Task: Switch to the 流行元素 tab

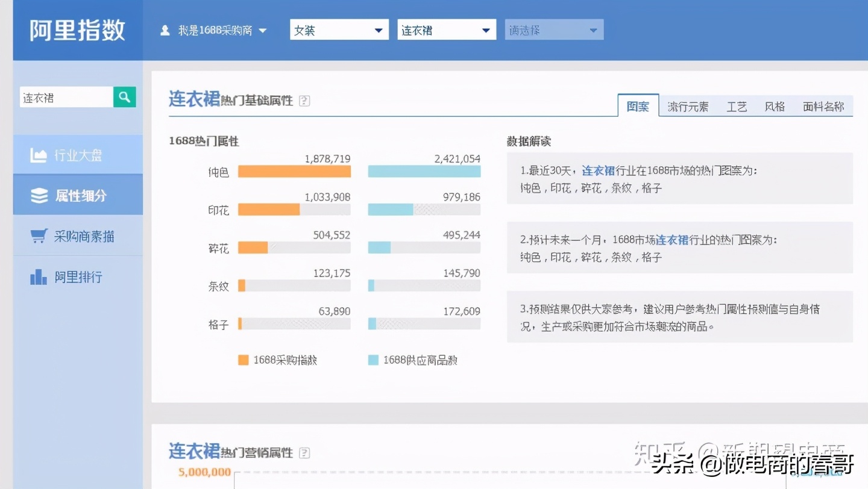Action: point(688,106)
